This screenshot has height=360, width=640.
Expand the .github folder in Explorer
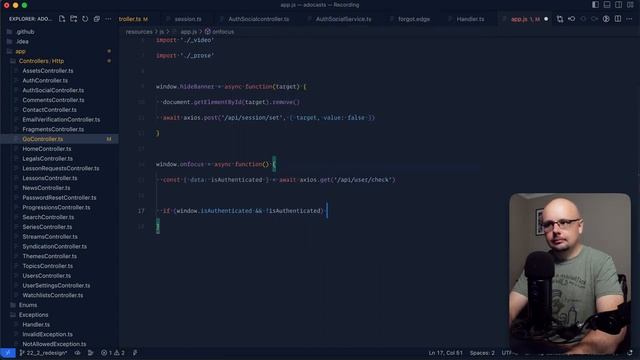tap(25, 31)
